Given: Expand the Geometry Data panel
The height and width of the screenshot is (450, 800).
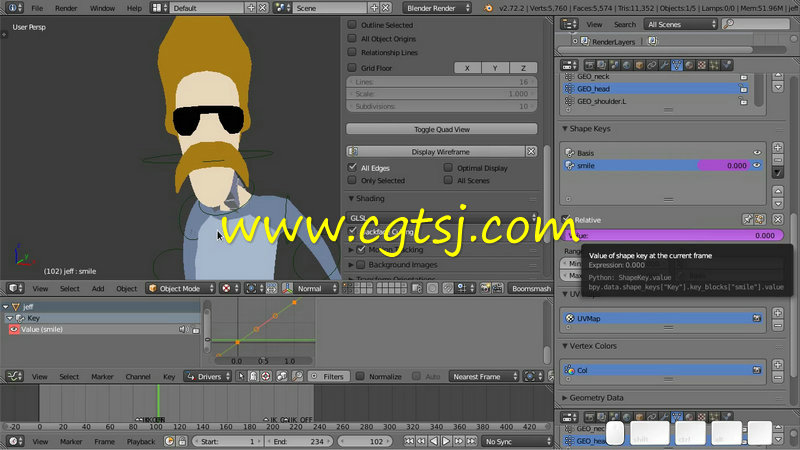Looking at the screenshot, I should coord(565,397).
